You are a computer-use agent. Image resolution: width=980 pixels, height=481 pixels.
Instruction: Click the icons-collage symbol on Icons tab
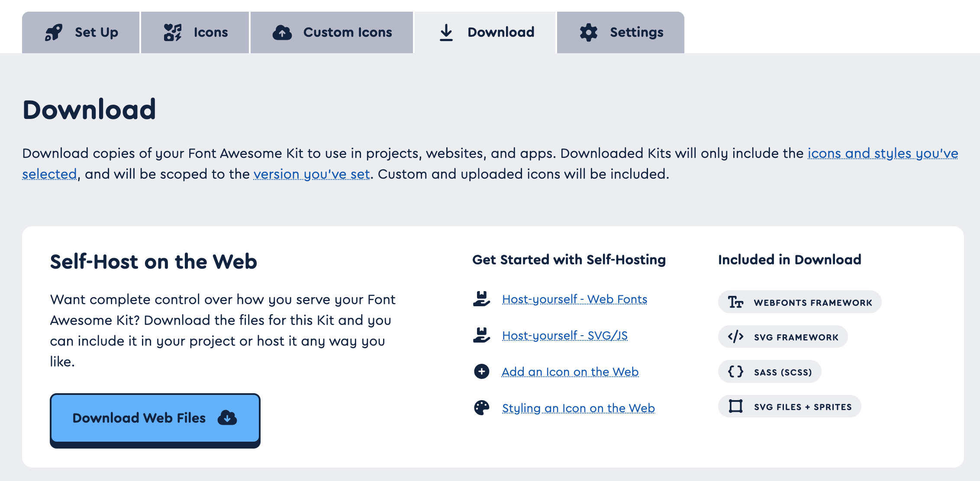(172, 32)
